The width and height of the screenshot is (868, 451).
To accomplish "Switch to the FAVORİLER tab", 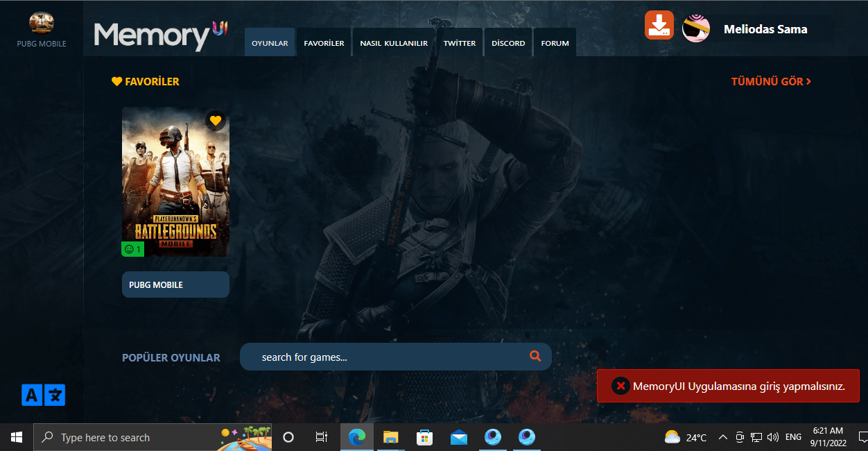I will point(324,43).
